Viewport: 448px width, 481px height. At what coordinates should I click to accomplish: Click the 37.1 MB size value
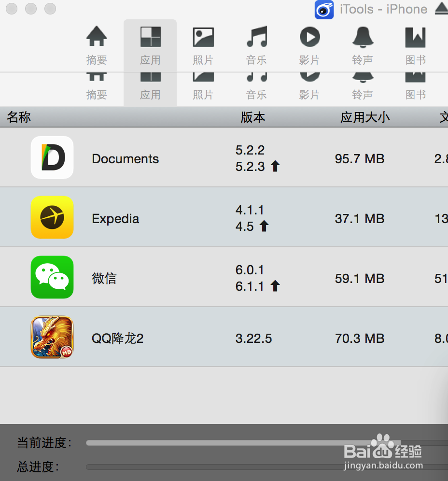(x=360, y=219)
